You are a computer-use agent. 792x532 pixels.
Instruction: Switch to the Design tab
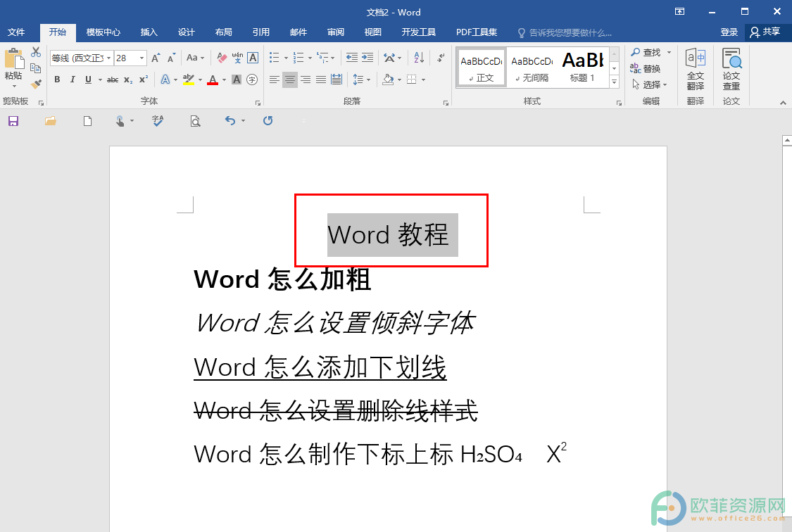pos(187,32)
